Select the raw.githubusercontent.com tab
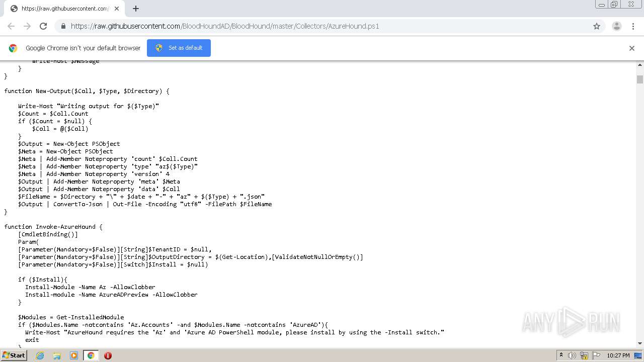The height and width of the screenshot is (362, 644). coord(64,9)
